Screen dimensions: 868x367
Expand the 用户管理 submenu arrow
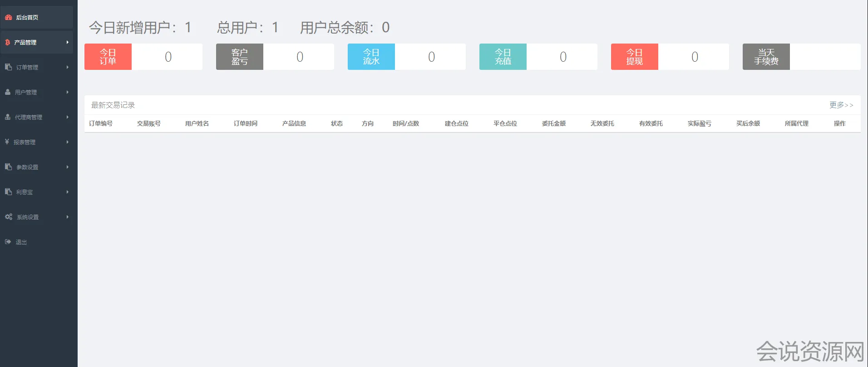68,92
